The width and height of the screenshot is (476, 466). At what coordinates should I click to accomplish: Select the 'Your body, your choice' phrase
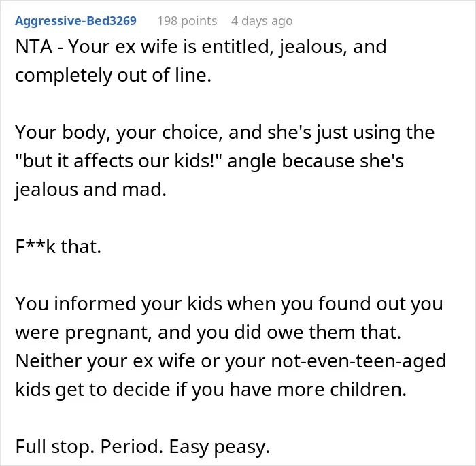(119, 133)
